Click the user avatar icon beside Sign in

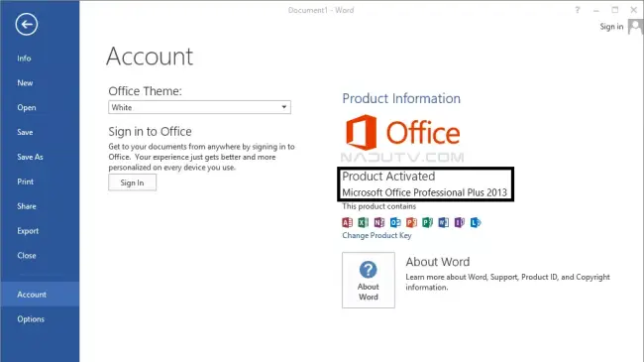click(x=635, y=27)
